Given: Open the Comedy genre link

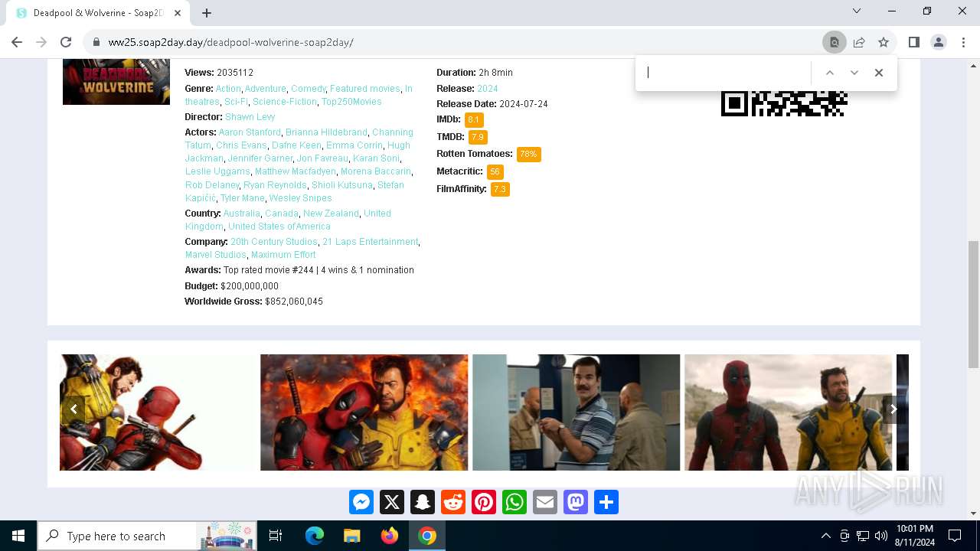Looking at the screenshot, I should click(309, 89).
